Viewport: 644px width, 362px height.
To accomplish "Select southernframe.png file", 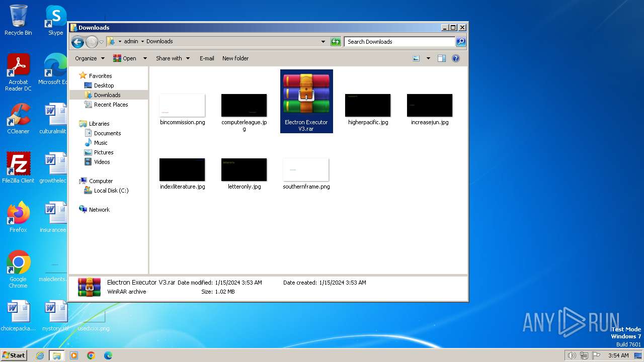I will (306, 174).
